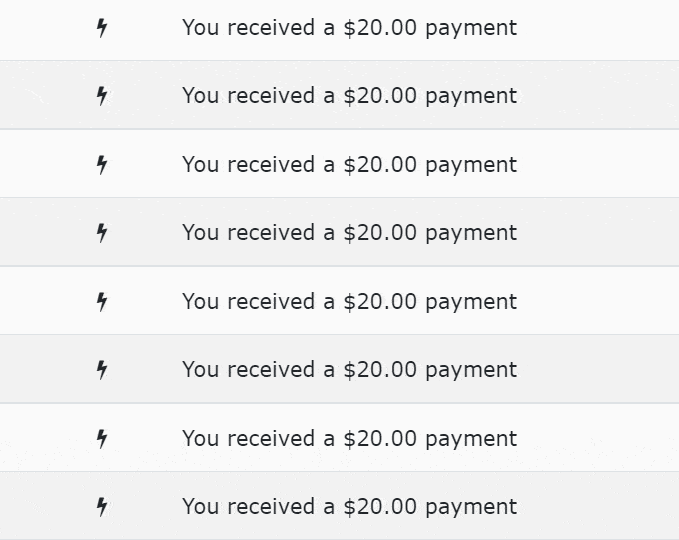This screenshot has width=679, height=540.
Task: Open the second $20.00 payment notification text
Action: pyautogui.click(x=349, y=96)
